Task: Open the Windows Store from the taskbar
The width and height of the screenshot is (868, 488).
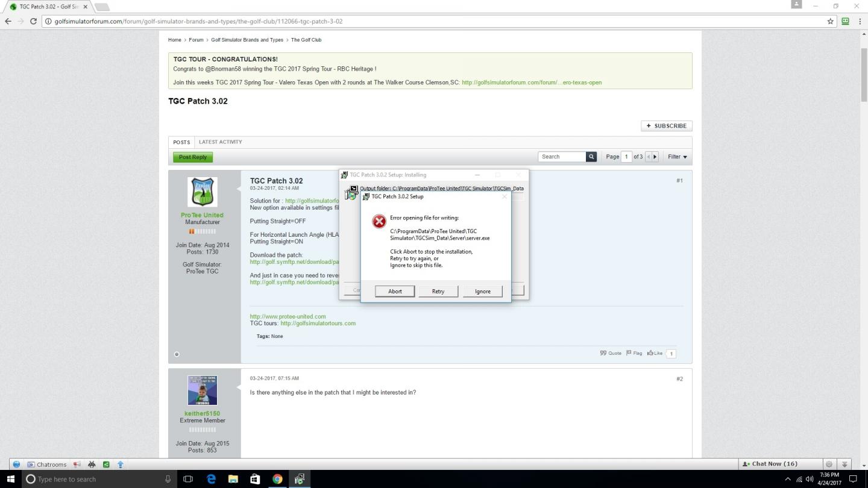Action: pos(255,479)
